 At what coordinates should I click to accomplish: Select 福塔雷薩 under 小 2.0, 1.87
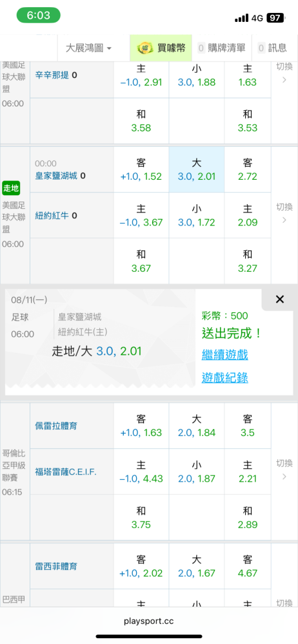pyautogui.click(x=197, y=472)
